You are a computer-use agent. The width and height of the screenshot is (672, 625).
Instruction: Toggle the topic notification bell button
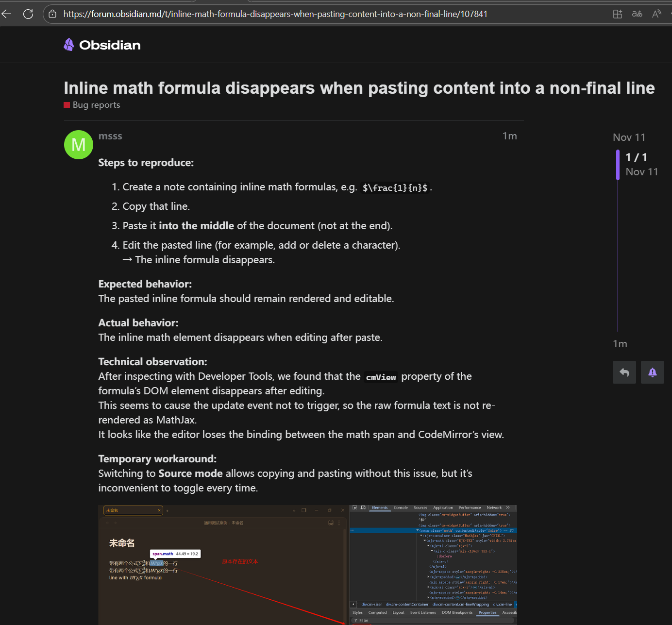pyautogui.click(x=652, y=372)
